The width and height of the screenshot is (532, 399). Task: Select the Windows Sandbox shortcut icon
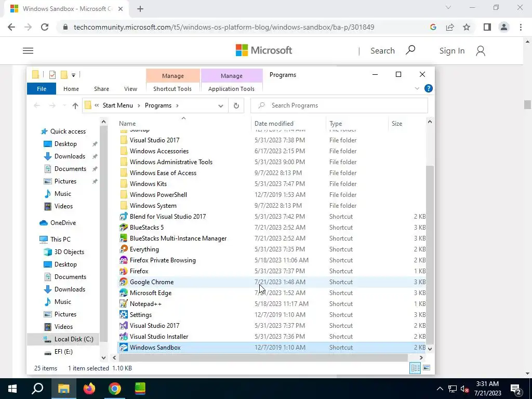[124, 348]
